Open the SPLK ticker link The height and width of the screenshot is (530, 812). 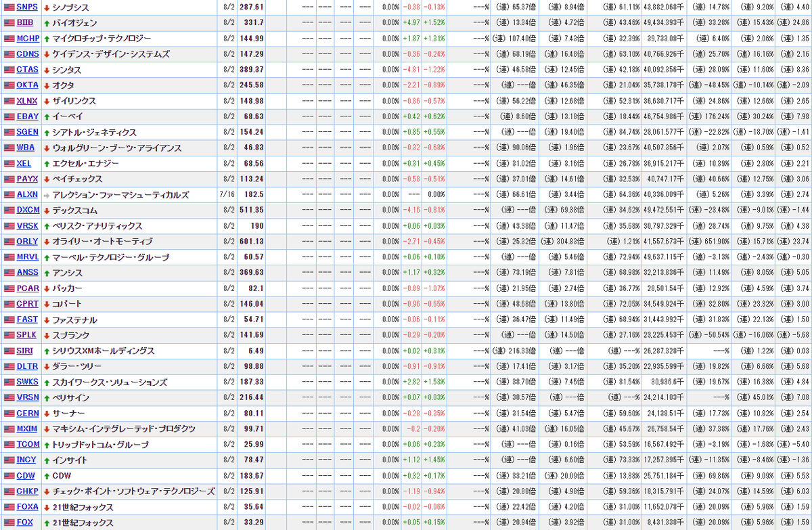27,336
